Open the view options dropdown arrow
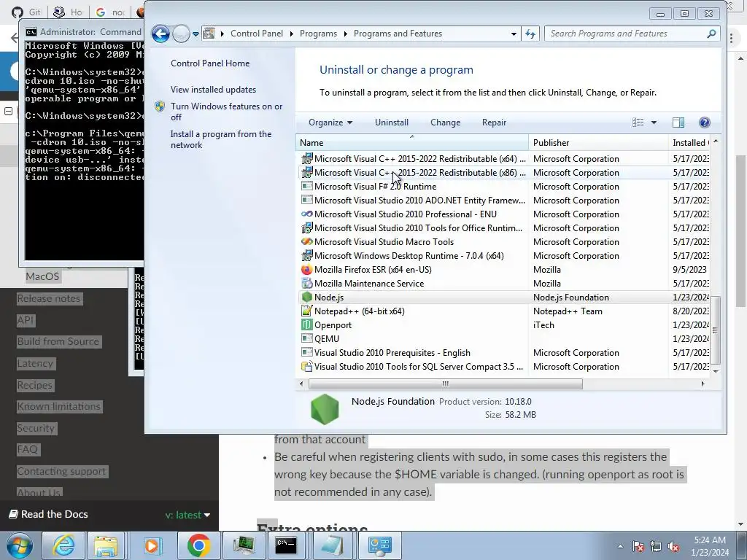Screen dimensions: 747x560 click(x=654, y=122)
